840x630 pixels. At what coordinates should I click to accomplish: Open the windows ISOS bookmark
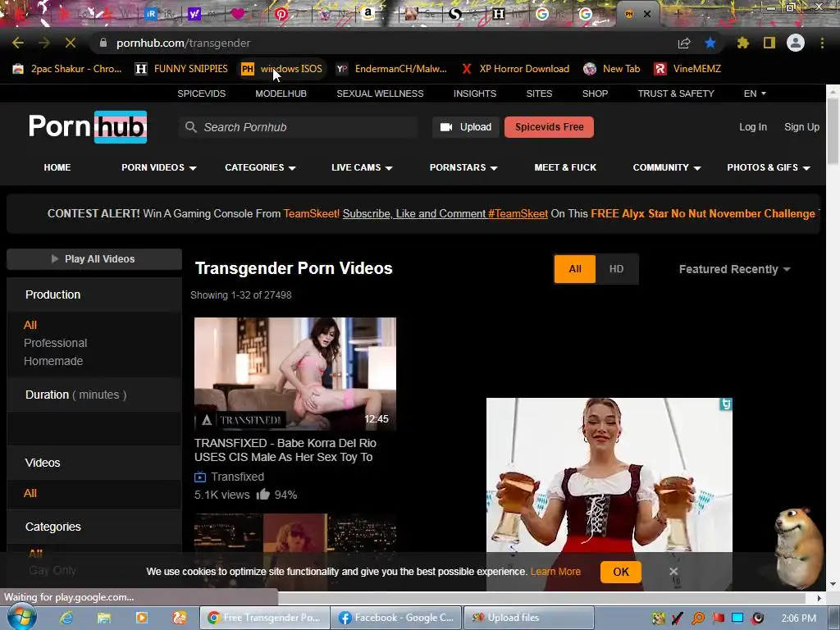click(x=282, y=69)
